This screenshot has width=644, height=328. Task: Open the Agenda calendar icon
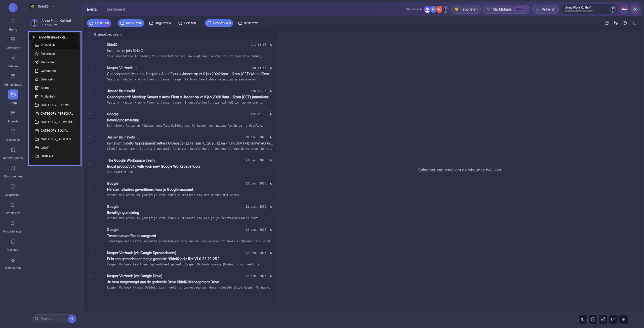(13, 113)
